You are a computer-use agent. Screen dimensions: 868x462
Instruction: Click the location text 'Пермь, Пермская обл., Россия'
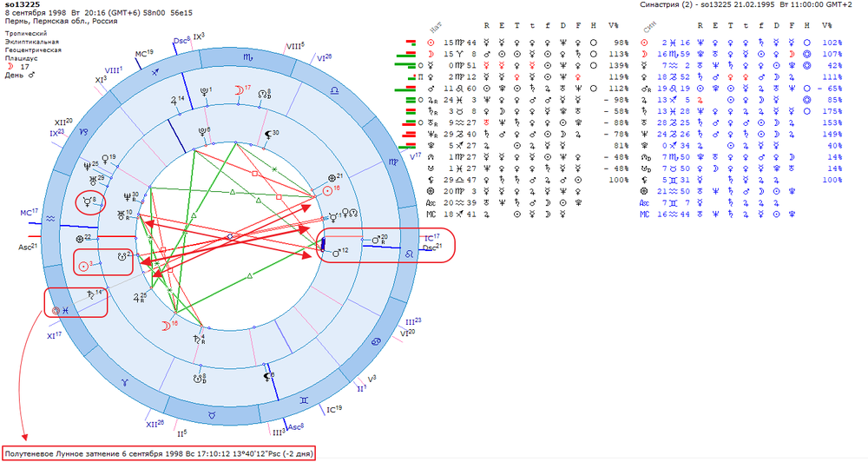point(62,21)
